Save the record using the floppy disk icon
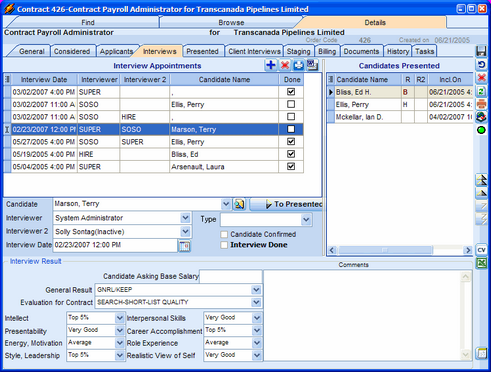This screenshot has width=491, height=372. [x=481, y=51]
